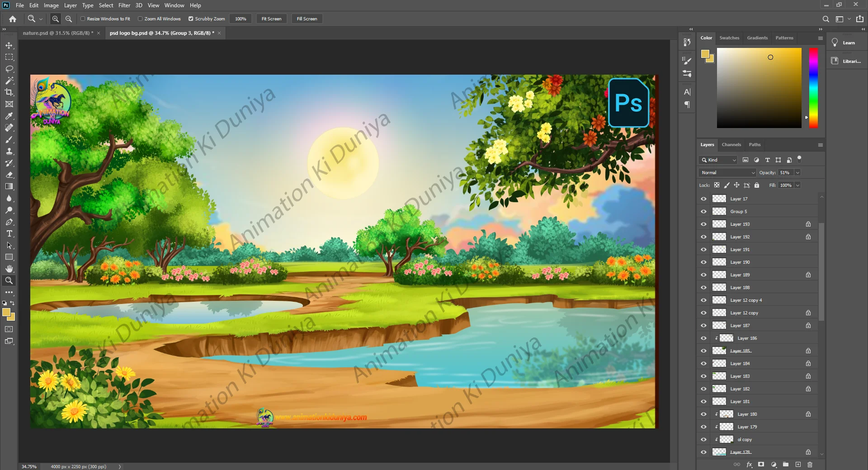
Task: Select the Hand tool
Action: click(x=9, y=269)
